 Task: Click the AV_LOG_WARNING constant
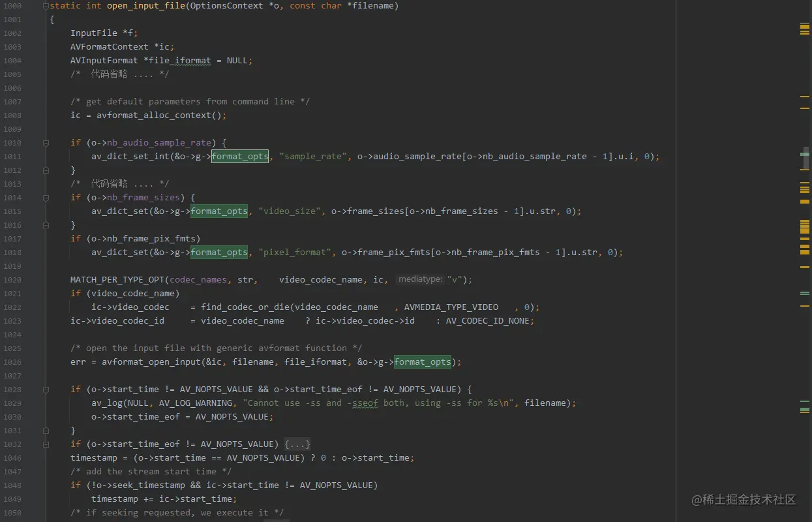point(196,403)
